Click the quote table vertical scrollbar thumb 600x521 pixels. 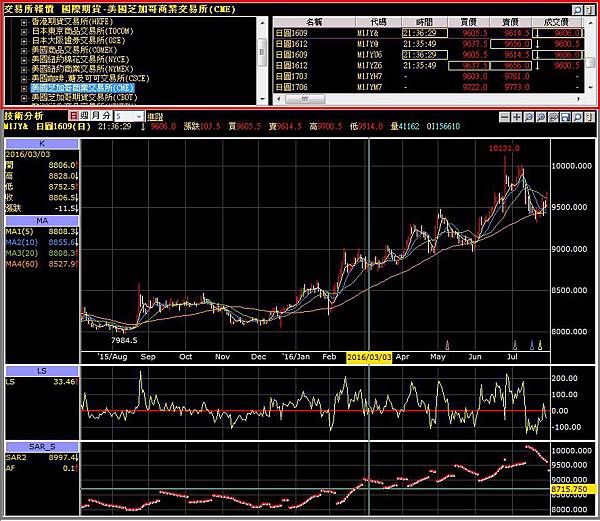590,62
